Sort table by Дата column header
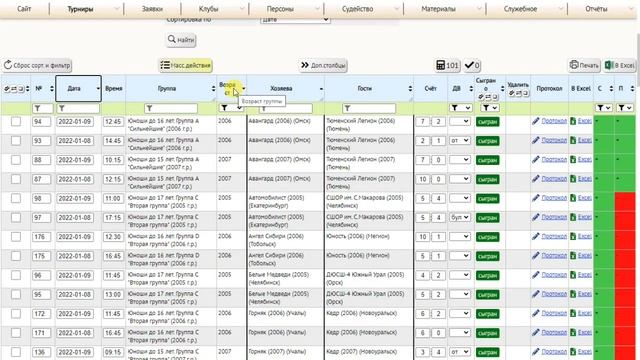640x360 pixels. [x=78, y=88]
